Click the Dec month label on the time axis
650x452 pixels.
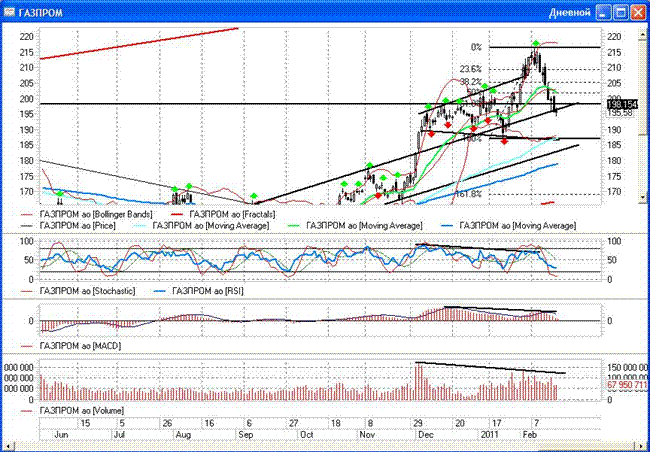point(427,435)
